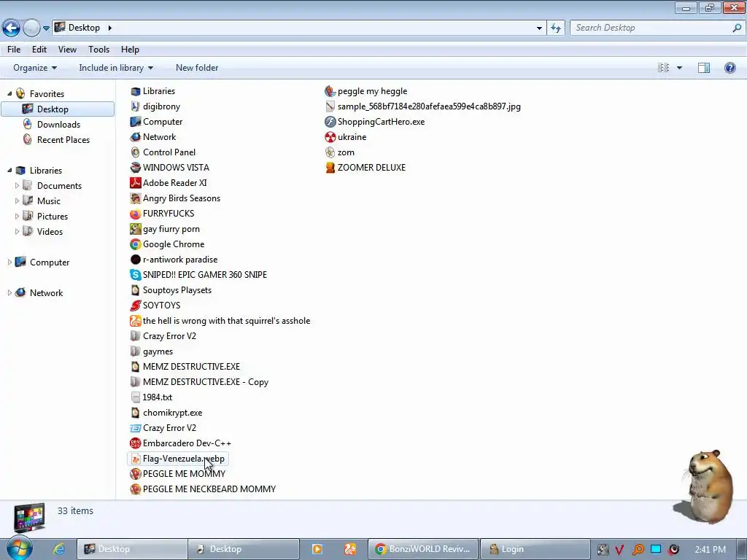
Task: Expand the Computer tree node
Action: tap(9, 262)
